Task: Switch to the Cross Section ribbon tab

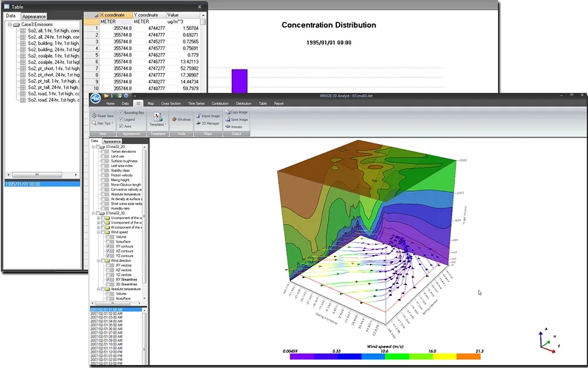Action: (171, 103)
